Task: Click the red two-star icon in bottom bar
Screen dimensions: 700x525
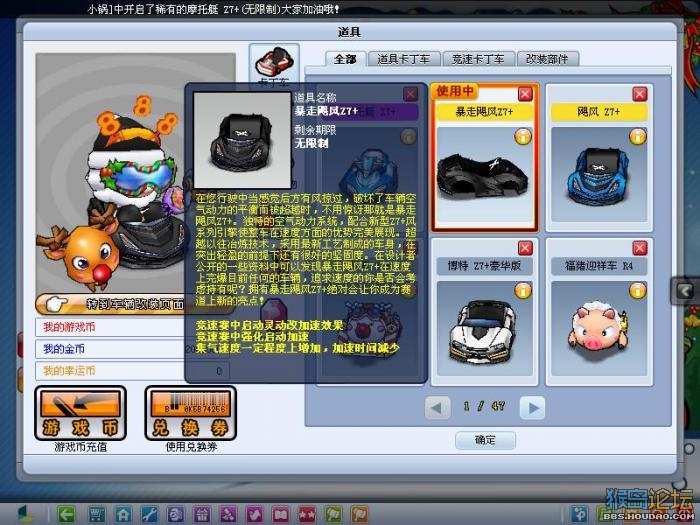Action: click(x=307, y=514)
